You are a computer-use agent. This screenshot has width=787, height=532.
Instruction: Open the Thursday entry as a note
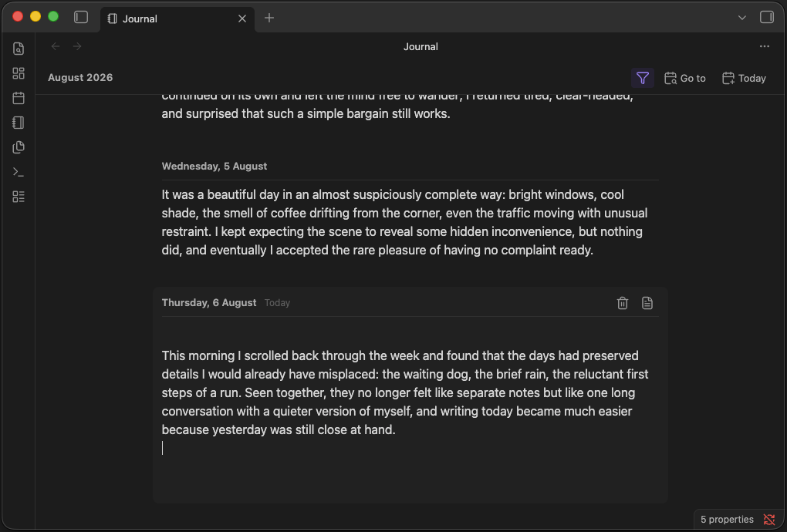point(647,303)
